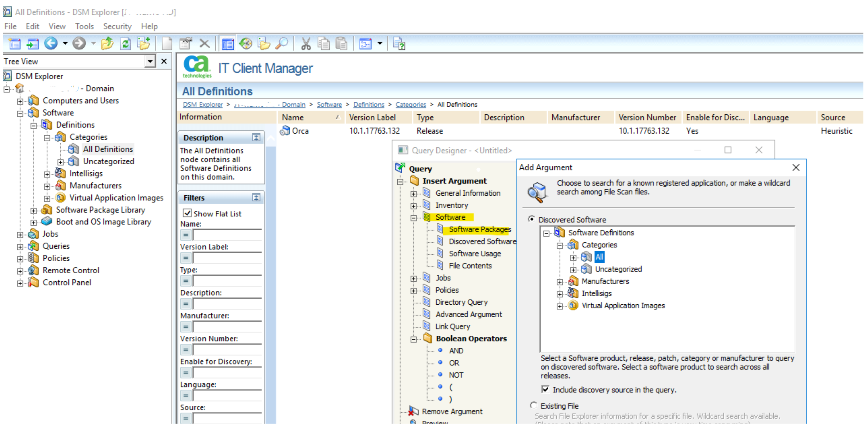Click the Version Label filter input field
This screenshot has width=868, height=429.
point(228,258)
